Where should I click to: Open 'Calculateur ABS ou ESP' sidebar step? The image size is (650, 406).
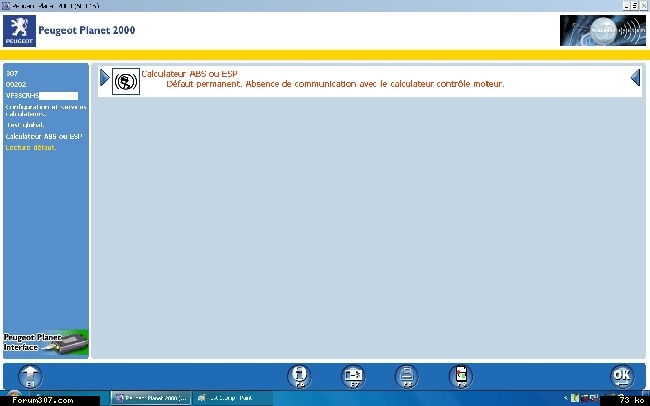coord(44,136)
